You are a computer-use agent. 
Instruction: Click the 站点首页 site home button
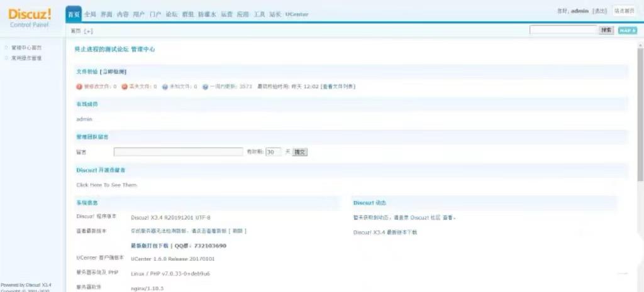click(x=625, y=11)
